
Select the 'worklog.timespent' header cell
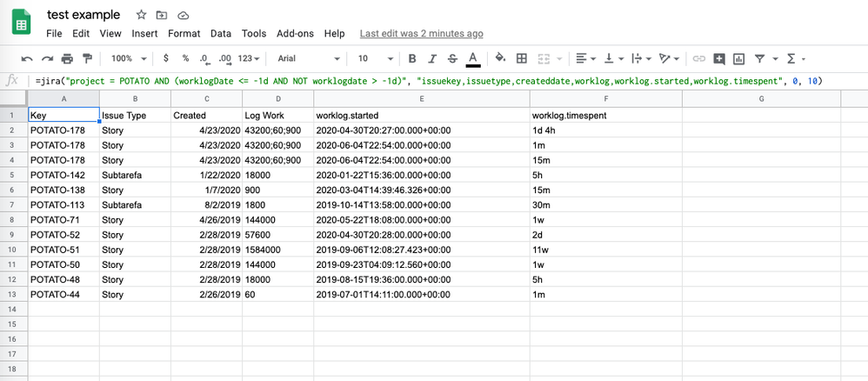click(x=606, y=115)
